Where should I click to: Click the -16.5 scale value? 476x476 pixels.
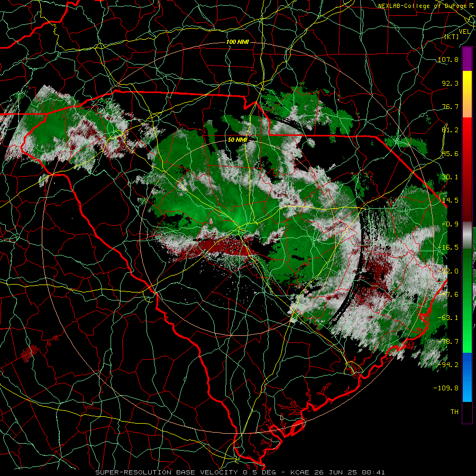448,248
